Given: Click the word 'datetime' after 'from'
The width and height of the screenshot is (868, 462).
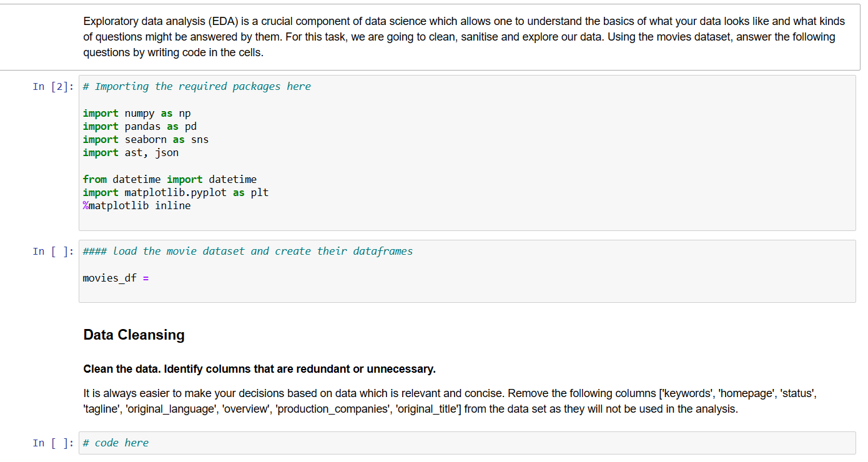Looking at the screenshot, I should [136, 180].
